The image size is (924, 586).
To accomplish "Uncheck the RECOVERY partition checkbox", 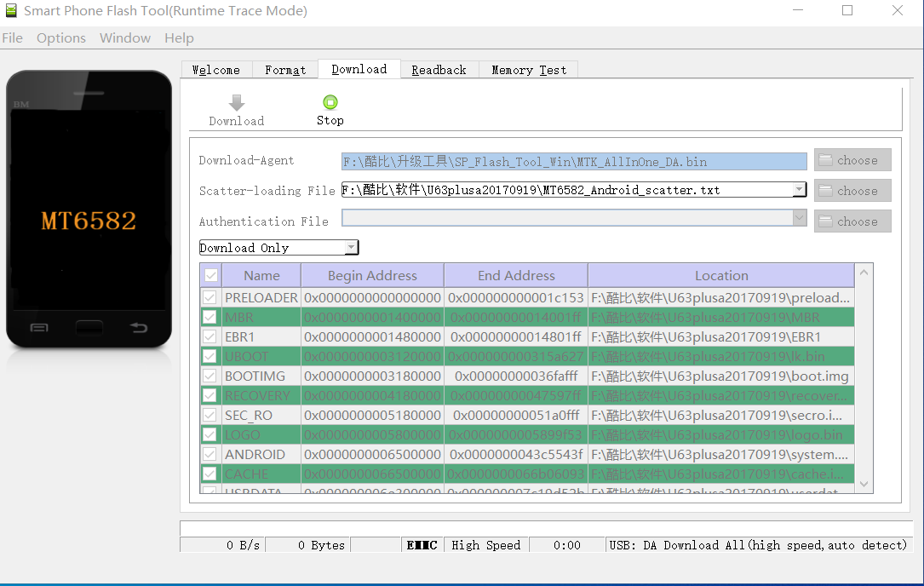I will tap(209, 395).
